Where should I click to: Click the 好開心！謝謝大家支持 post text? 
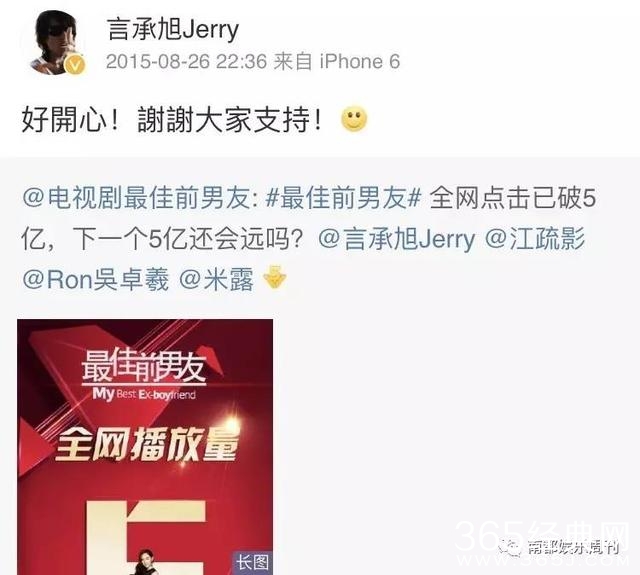[x=173, y=120]
